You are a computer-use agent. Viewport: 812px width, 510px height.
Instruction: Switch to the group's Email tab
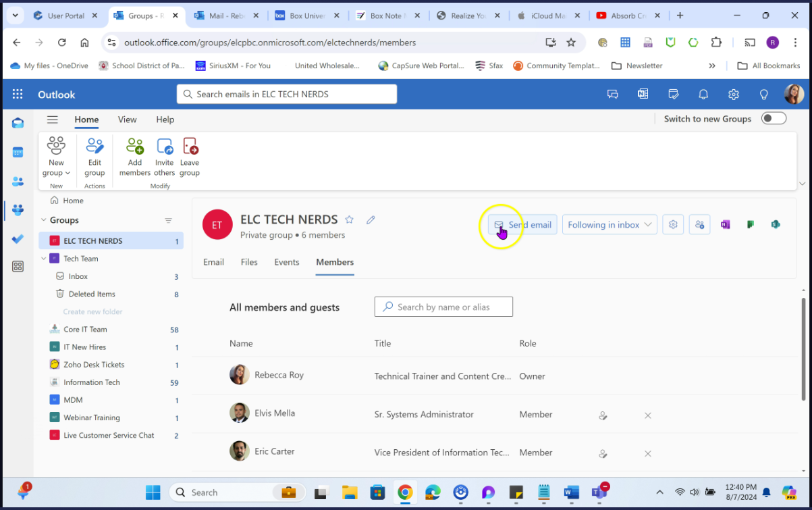click(214, 262)
